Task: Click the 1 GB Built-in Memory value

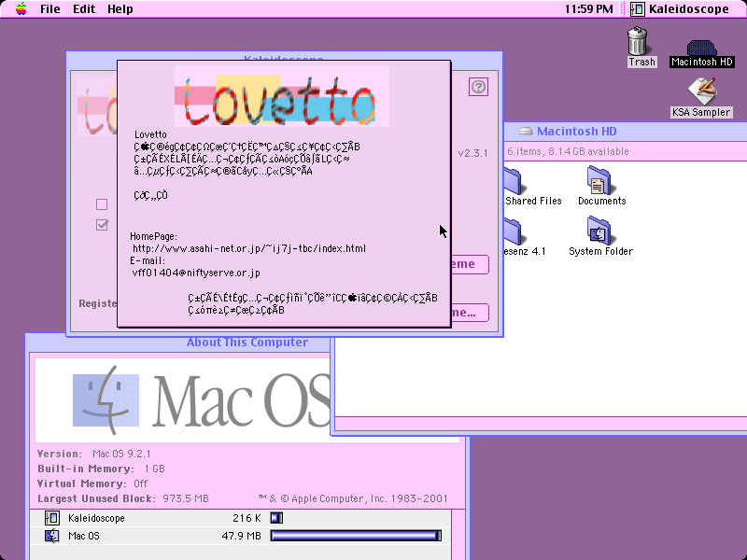Action: tap(154, 469)
